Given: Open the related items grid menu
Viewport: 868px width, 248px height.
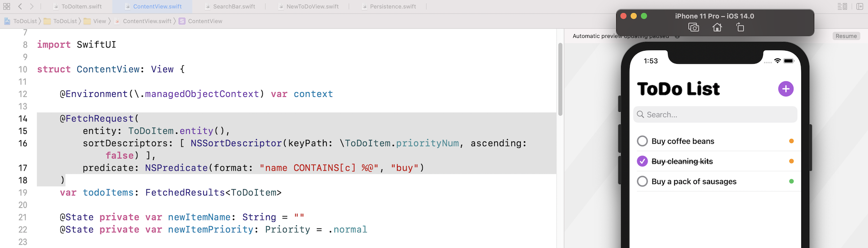Looking at the screenshot, I should [7, 6].
